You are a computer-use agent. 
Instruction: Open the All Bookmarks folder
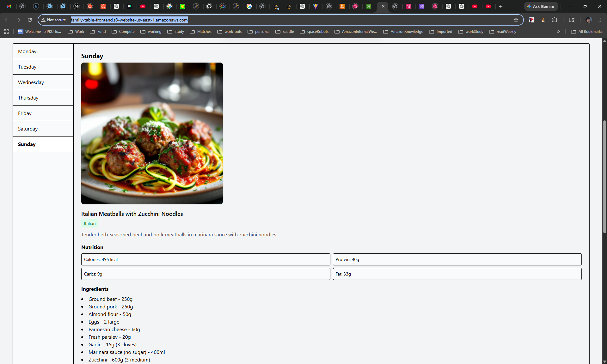coord(587,32)
